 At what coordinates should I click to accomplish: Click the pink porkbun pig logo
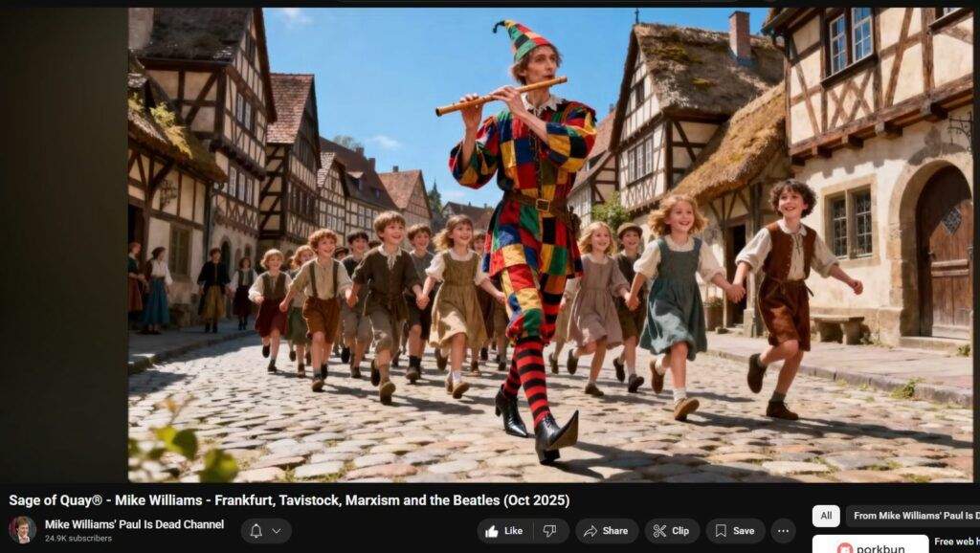845,548
